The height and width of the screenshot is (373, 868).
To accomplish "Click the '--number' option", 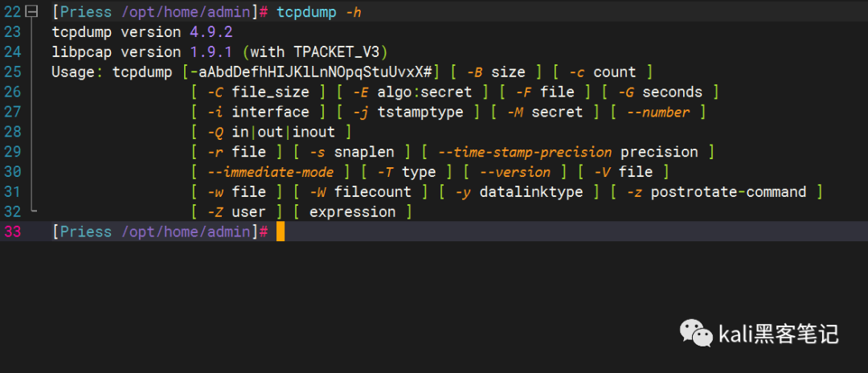I will (658, 112).
